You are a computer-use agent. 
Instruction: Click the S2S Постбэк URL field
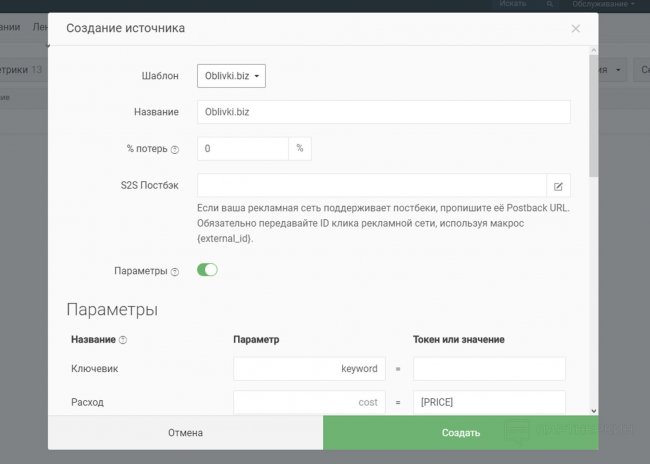coord(371,186)
